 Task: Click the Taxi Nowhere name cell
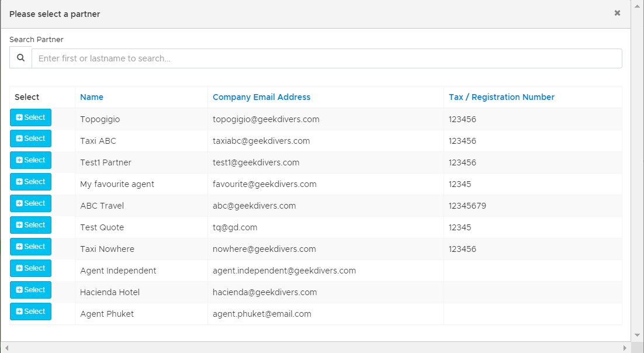[141, 249]
